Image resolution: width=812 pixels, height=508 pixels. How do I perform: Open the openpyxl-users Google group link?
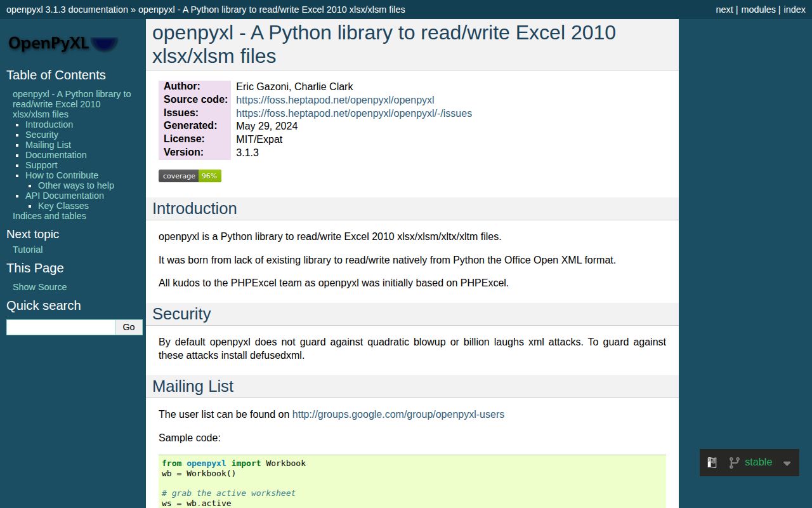398,414
